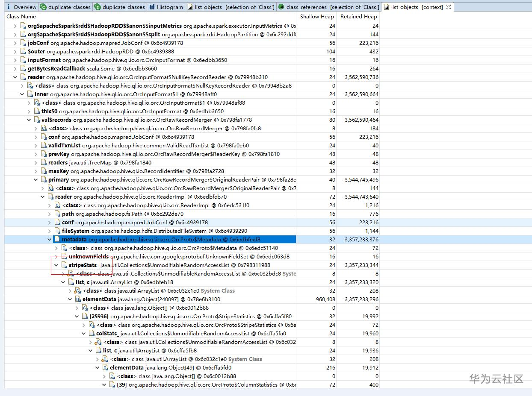Click the class icon of NullKeyRecordReader <class> row
The image size is (532, 396).
pyautogui.click(x=30, y=85)
